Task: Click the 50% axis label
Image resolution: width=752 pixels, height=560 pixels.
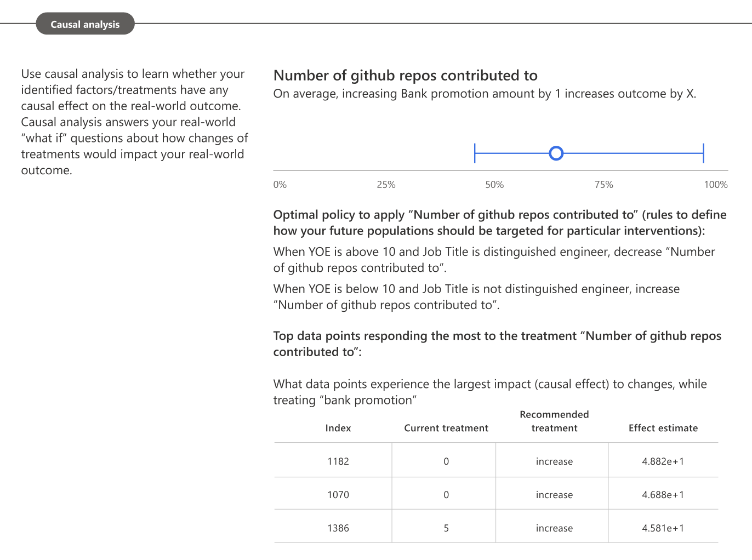Action: point(494,185)
